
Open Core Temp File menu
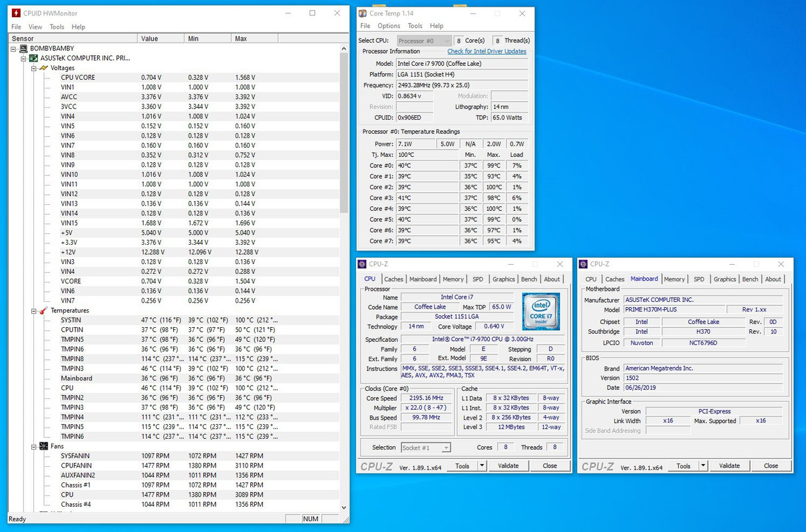365,26
